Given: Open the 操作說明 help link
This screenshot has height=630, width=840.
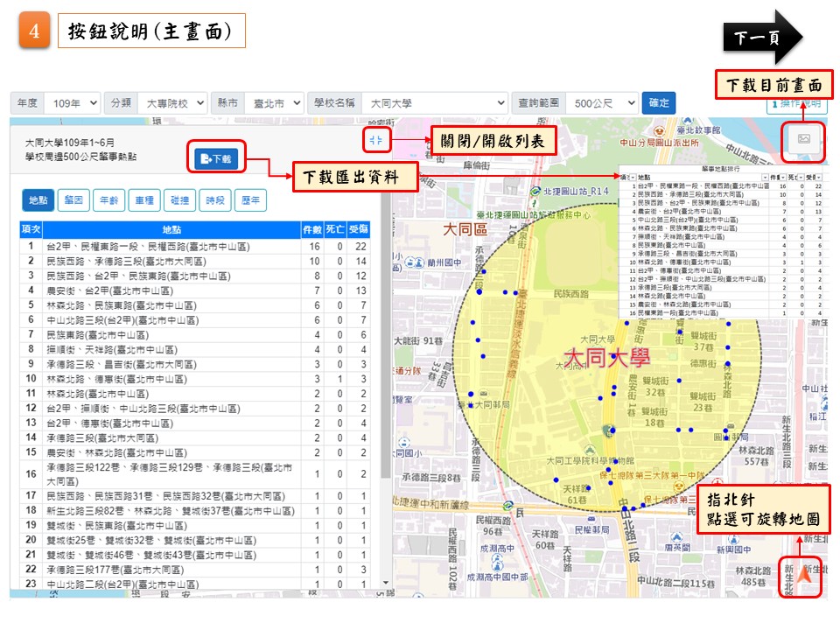Looking at the screenshot, I should pyautogui.click(x=797, y=104).
